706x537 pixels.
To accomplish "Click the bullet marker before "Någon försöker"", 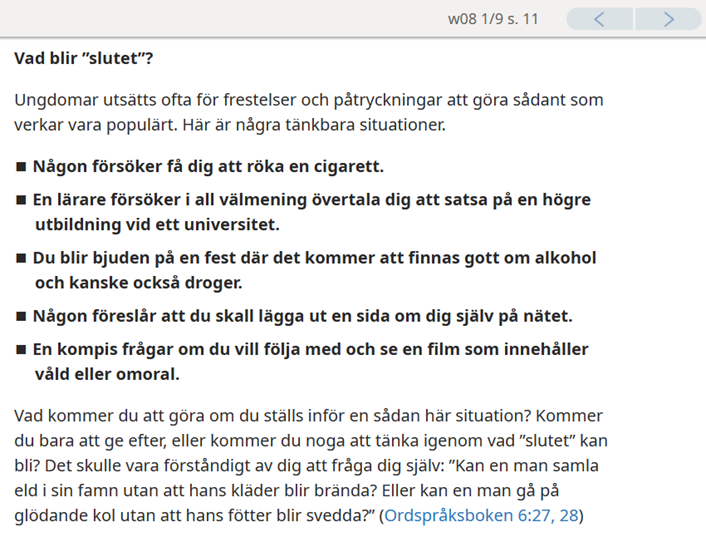I will tap(21, 166).
